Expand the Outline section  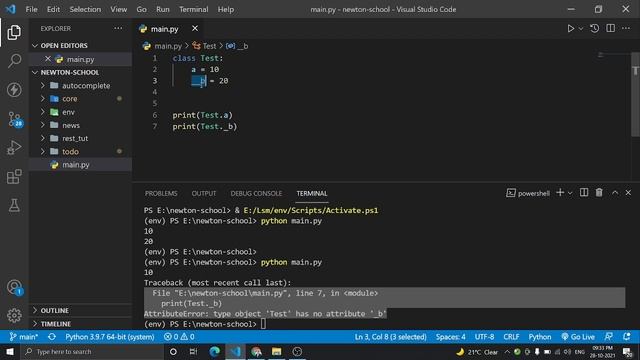[80, 311]
